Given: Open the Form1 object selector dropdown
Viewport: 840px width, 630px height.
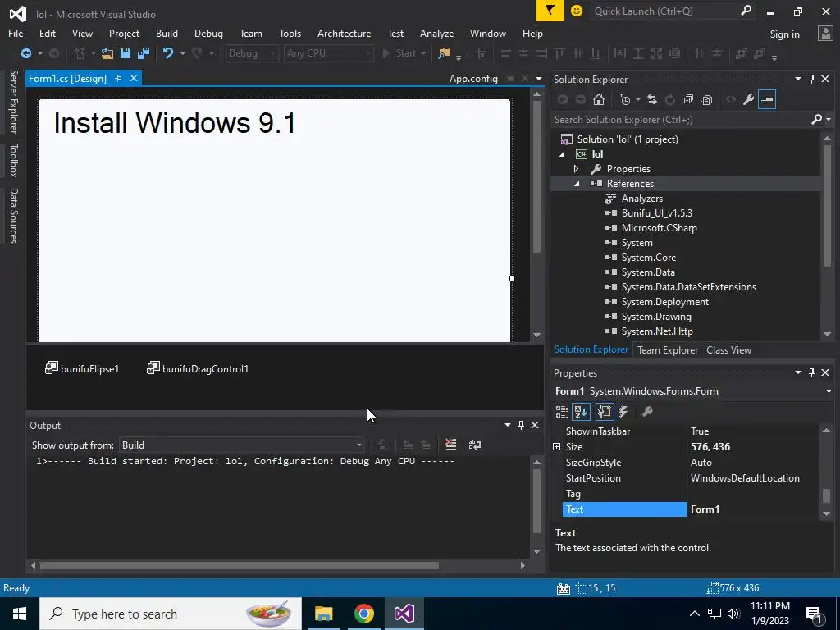Looking at the screenshot, I should 829,391.
